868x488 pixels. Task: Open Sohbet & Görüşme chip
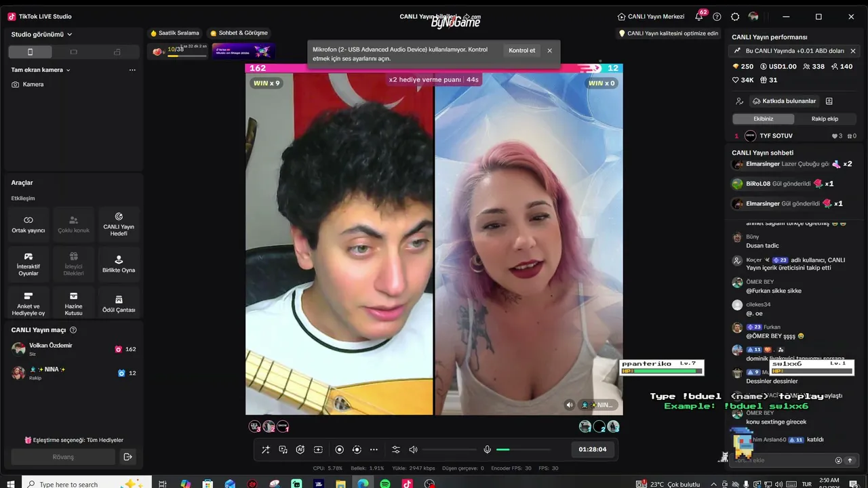239,33
